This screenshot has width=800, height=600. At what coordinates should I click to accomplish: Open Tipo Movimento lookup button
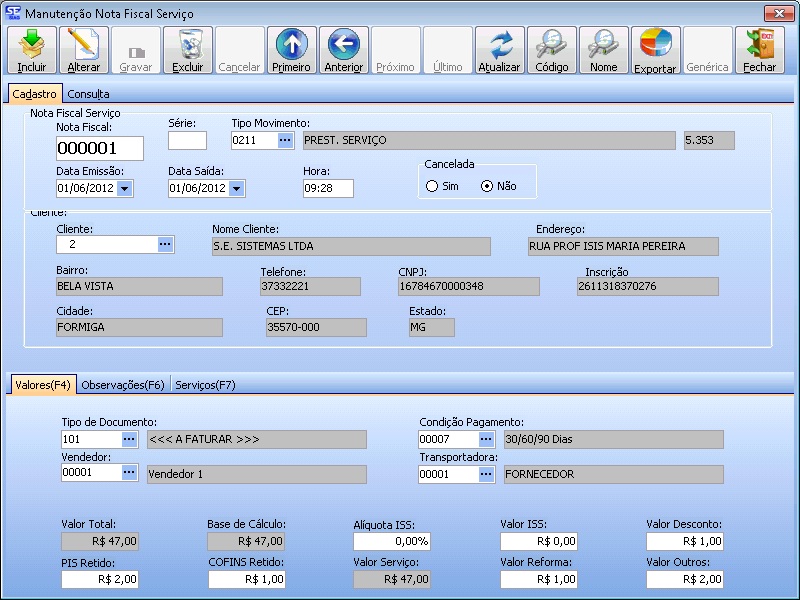285,141
